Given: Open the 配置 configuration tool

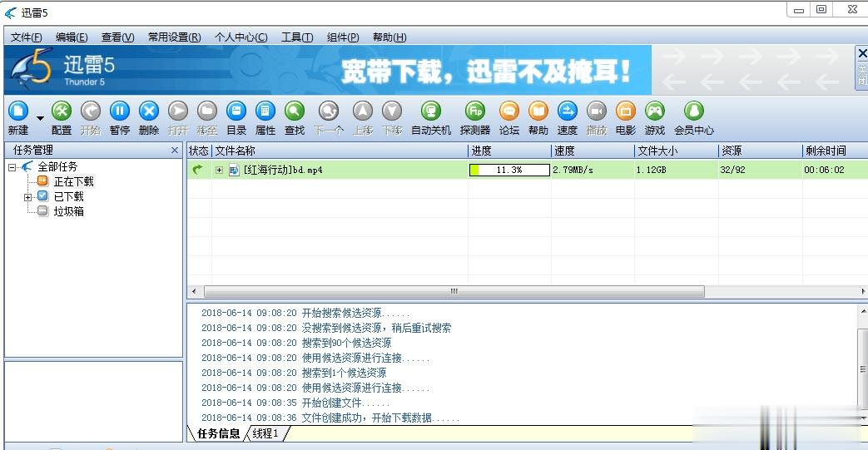Looking at the screenshot, I should [x=62, y=111].
